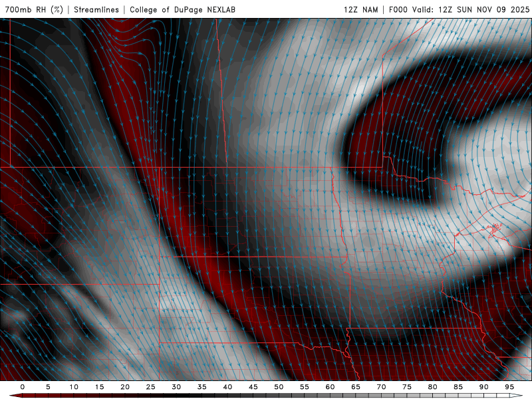
Task: Click legend value "70" on the scale
Action: pyautogui.click(x=381, y=387)
